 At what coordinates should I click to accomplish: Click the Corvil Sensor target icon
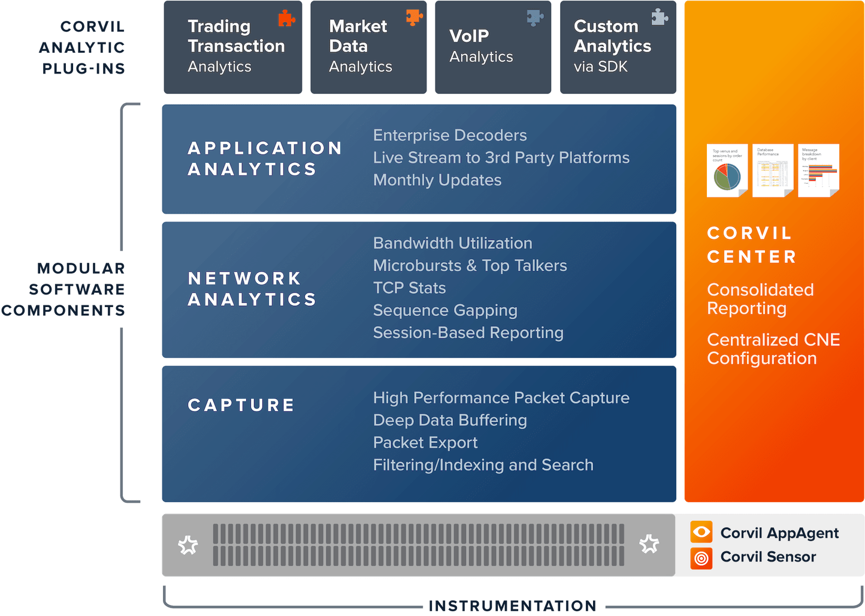pos(701,558)
